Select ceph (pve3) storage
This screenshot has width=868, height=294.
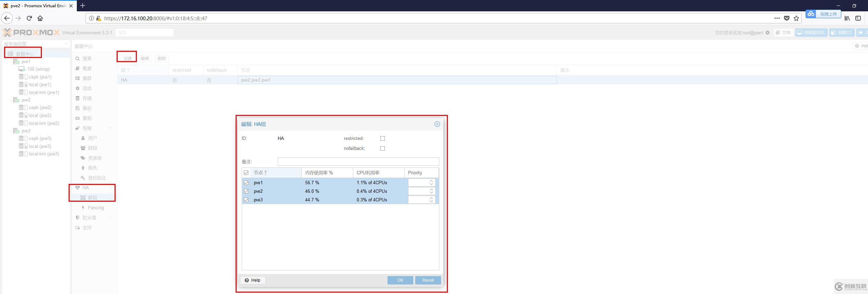coord(40,139)
